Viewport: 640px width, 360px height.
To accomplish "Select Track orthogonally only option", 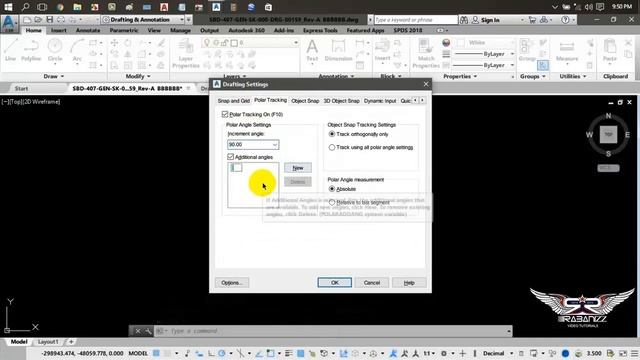I will (x=332, y=134).
